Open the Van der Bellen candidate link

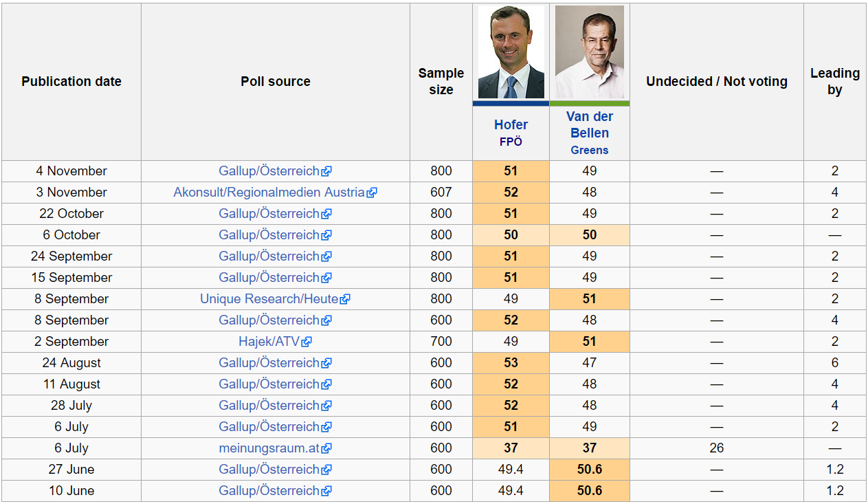coord(589,124)
